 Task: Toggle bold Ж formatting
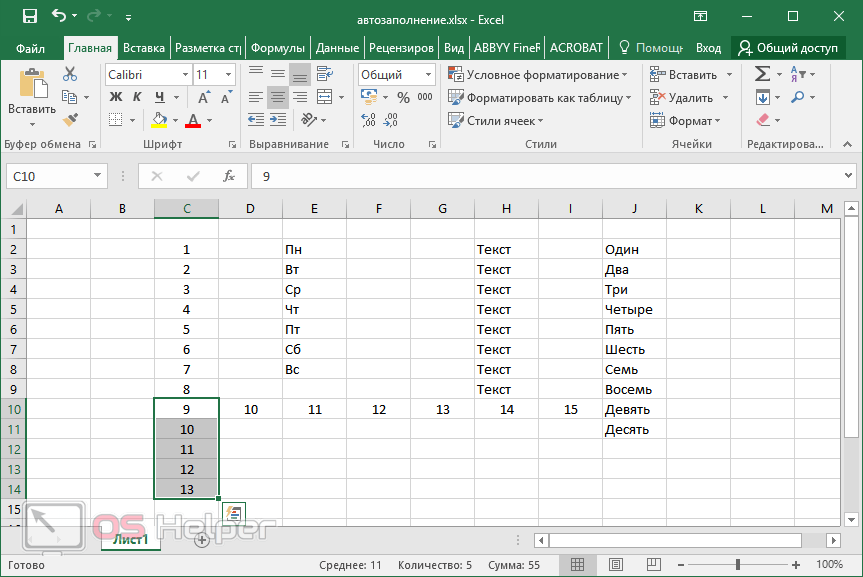pyautogui.click(x=115, y=97)
